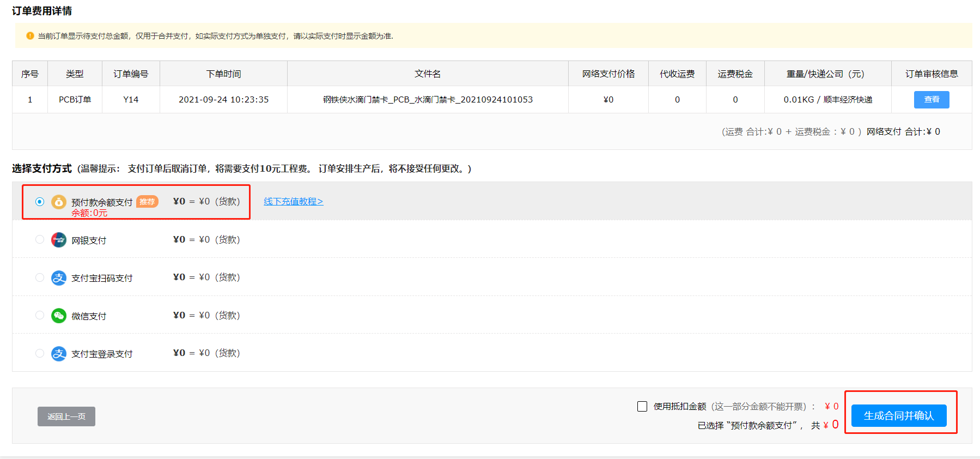Select 支付宝登录支付 radio button
This screenshot has width=980, height=459.
(x=40, y=353)
